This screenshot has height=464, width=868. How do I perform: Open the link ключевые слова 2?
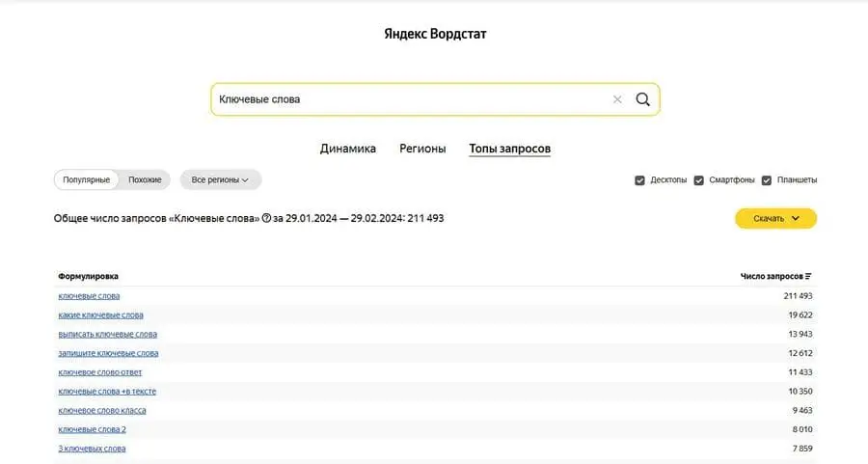coord(92,429)
